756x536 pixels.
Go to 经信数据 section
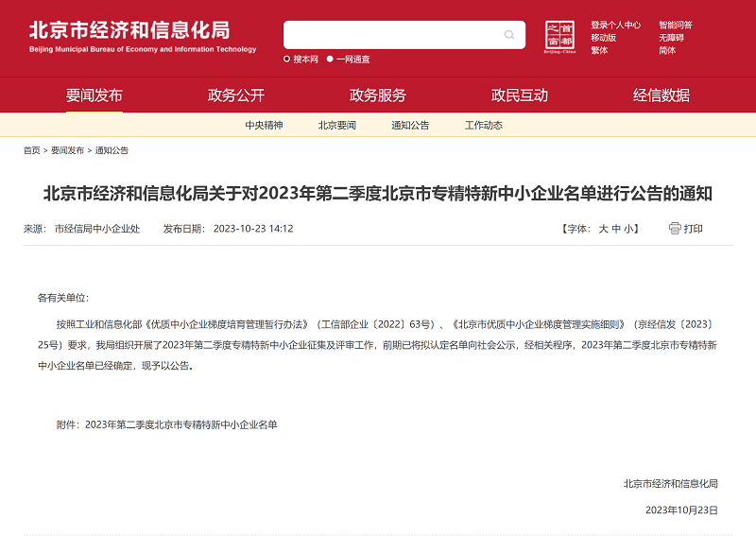(x=661, y=95)
